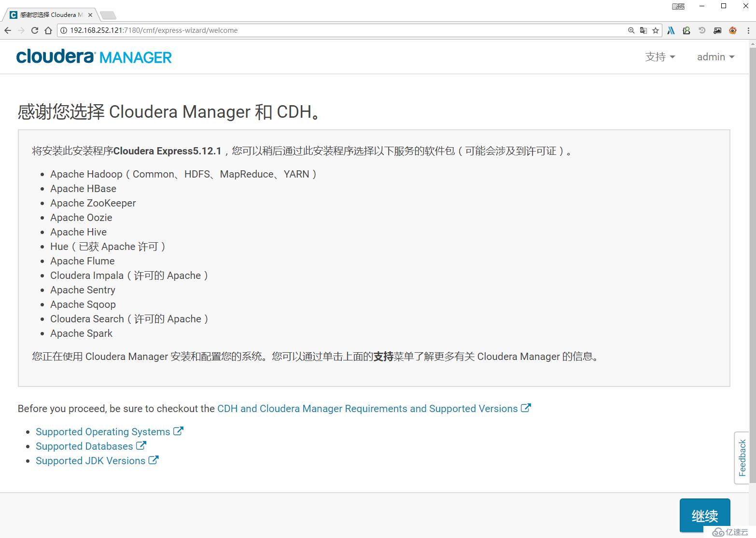756x538 pixels.
Task: Open Supported Operating Systems link
Action: tap(103, 432)
